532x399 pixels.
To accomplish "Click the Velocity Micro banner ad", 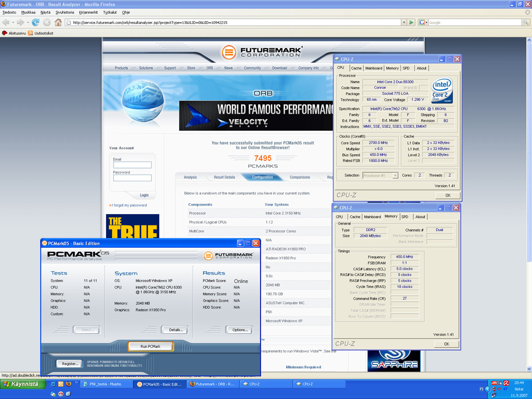I will click(256, 116).
